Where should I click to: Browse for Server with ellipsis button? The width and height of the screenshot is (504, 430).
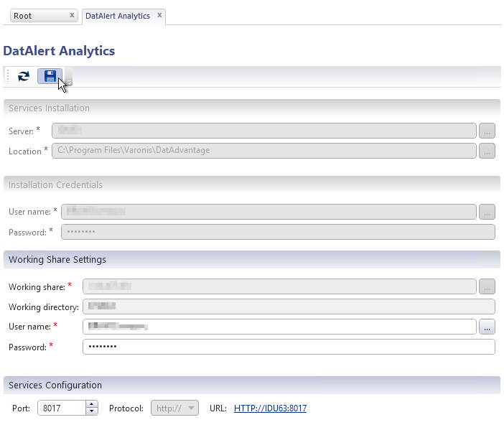pos(487,131)
